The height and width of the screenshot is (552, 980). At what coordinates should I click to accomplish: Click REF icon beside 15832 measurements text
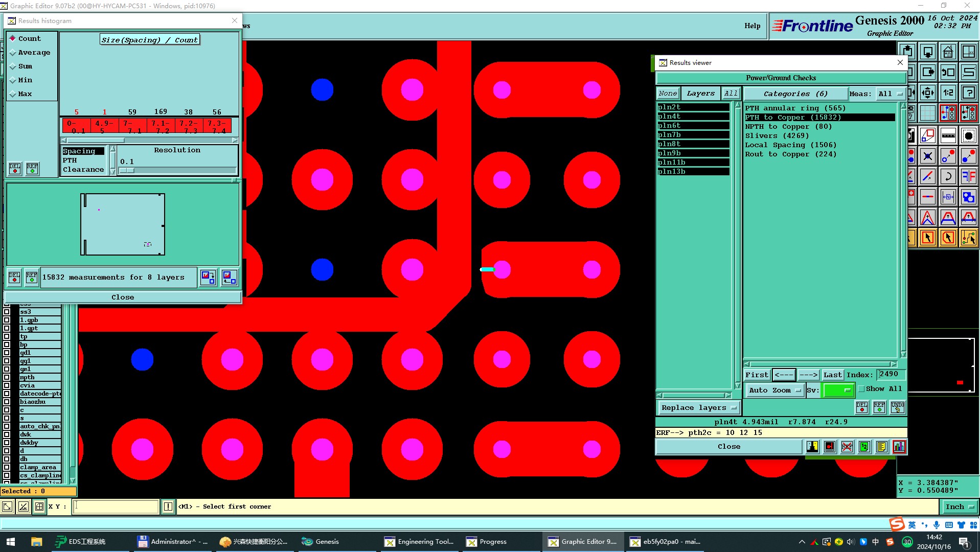32,278
